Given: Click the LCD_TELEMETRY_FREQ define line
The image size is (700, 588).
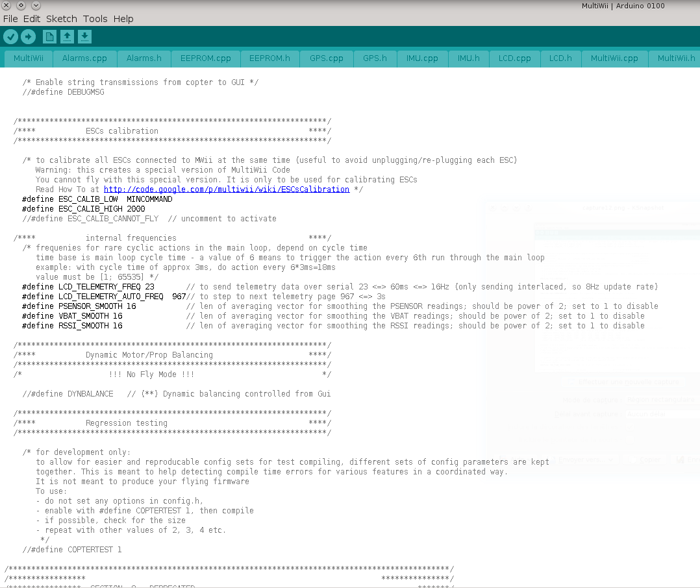Looking at the screenshot, I should click(x=88, y=287).
